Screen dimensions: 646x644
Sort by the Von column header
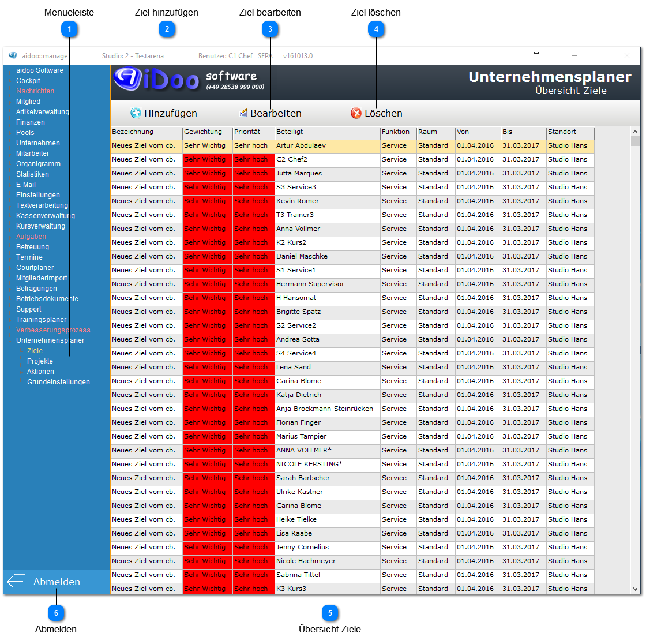click(x=478, y=132)
